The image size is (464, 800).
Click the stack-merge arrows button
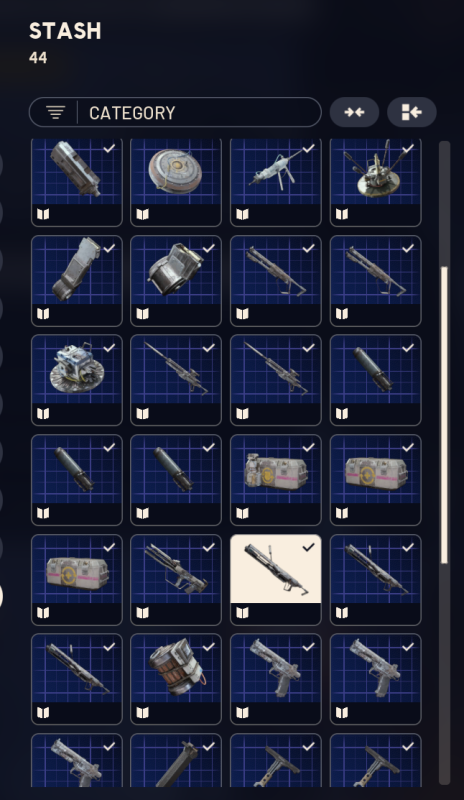tap(354, 112)
